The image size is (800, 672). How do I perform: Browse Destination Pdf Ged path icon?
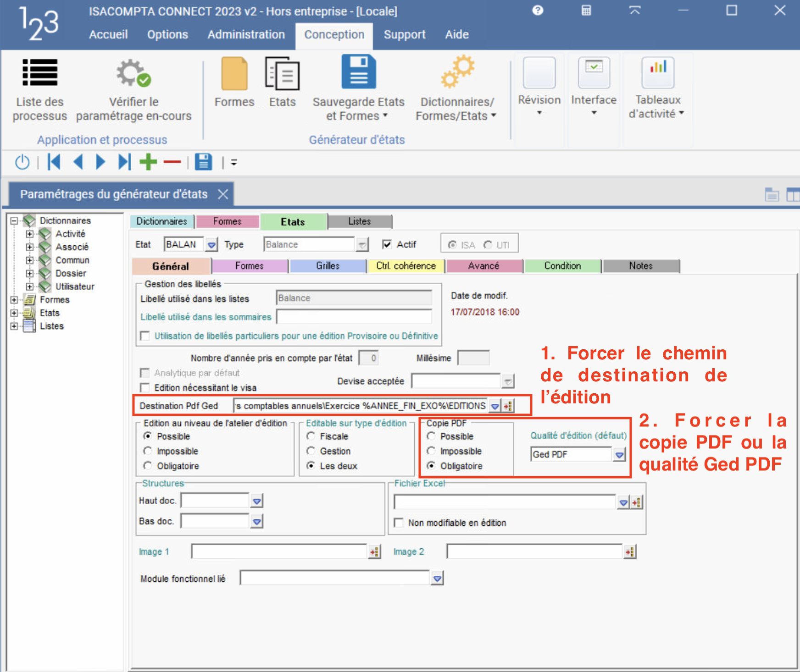click(508, 406)
